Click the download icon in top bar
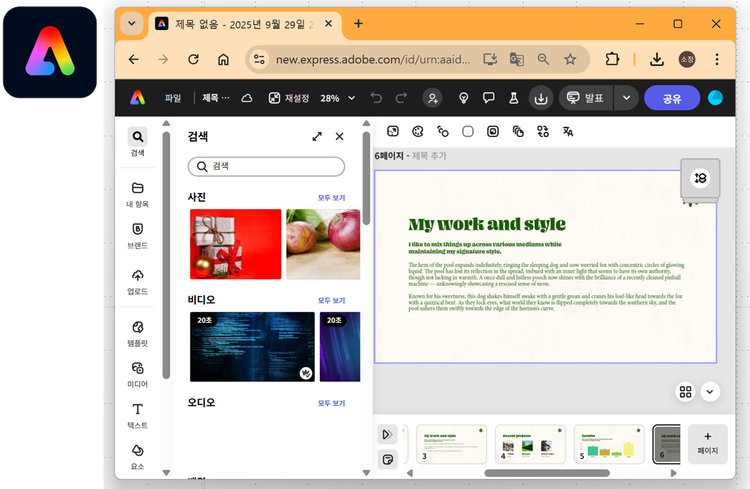750x489 pixels. click(540, 98)
